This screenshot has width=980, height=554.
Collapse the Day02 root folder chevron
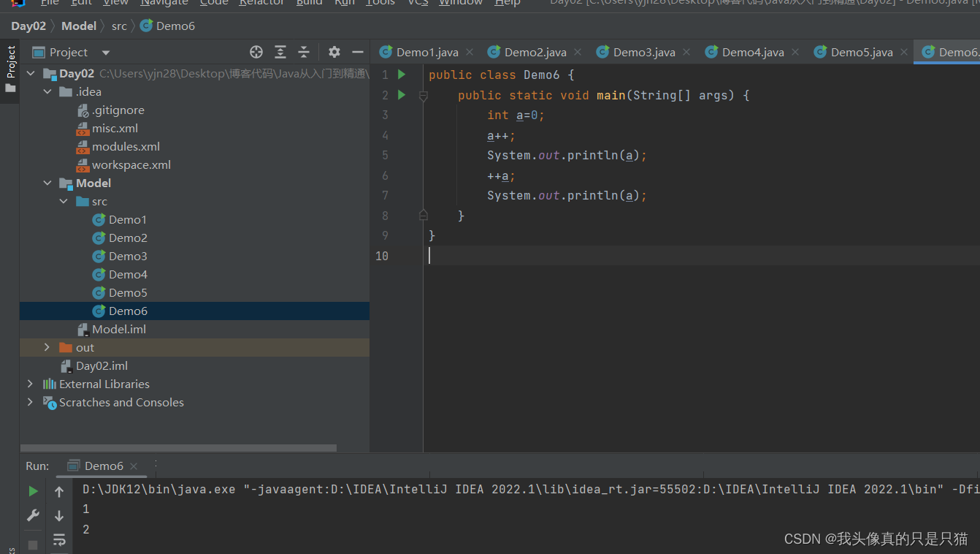31,73
